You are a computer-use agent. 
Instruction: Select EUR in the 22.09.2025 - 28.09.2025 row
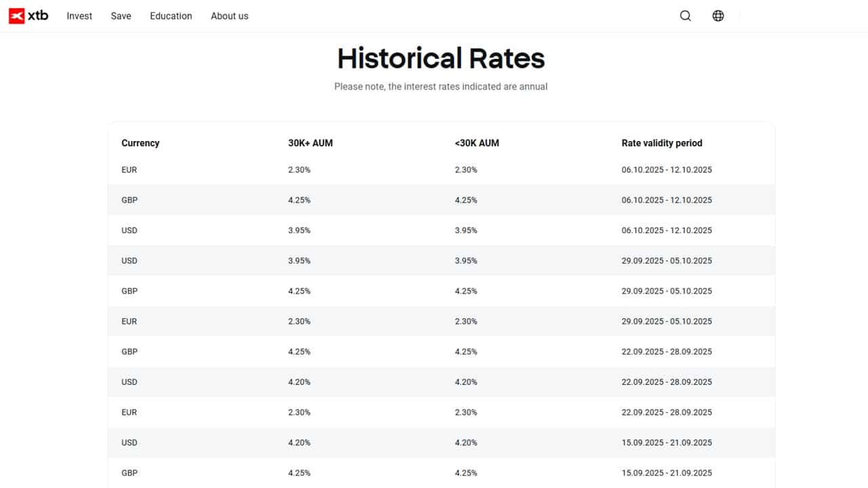129,412
